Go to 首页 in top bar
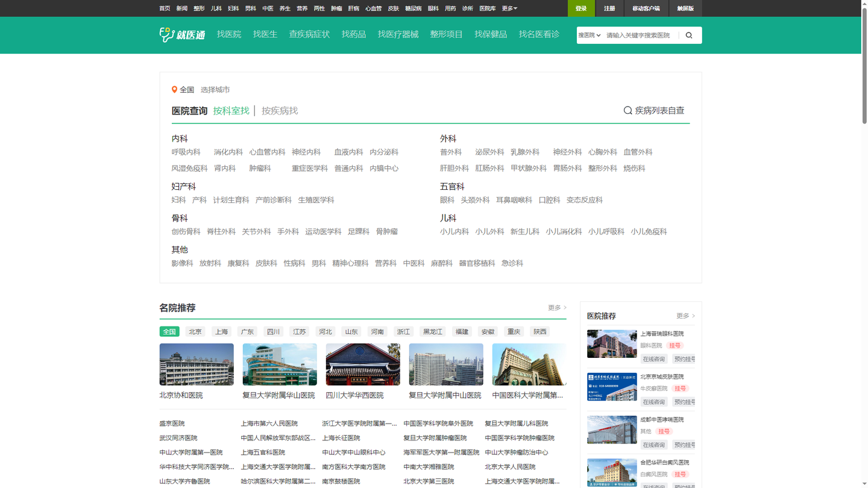Viewport: 868px width, 488px height. pyautogui.click(x=165, y=8)
